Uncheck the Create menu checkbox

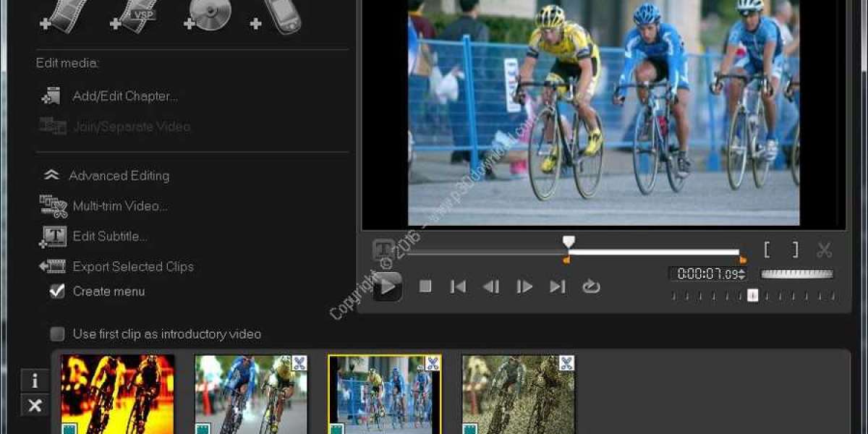tap(57, 292)
